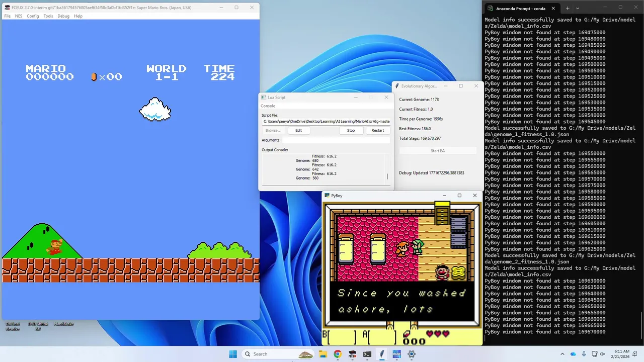Click the 'Current Fitness: 1.0' label
This screenshot has height=362, width=644.
[x=416, y=109]
